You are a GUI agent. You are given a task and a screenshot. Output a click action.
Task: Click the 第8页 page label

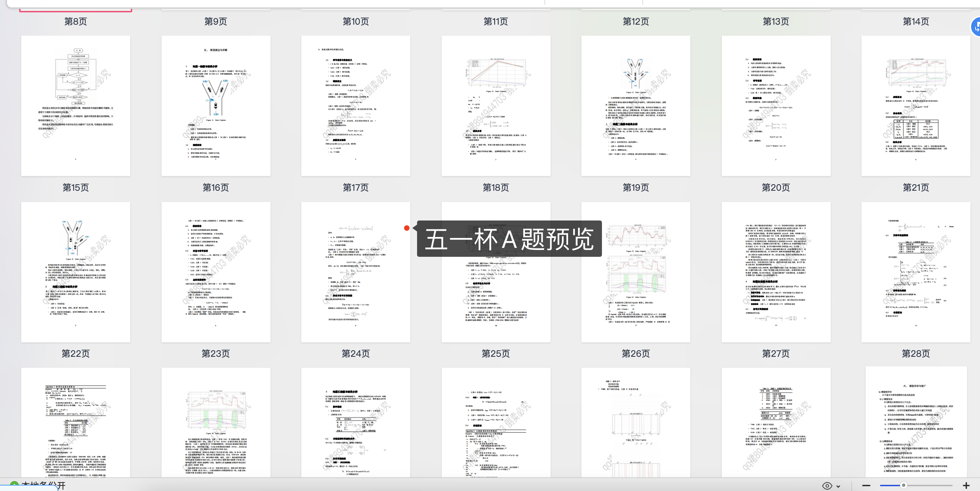(75, 21)
